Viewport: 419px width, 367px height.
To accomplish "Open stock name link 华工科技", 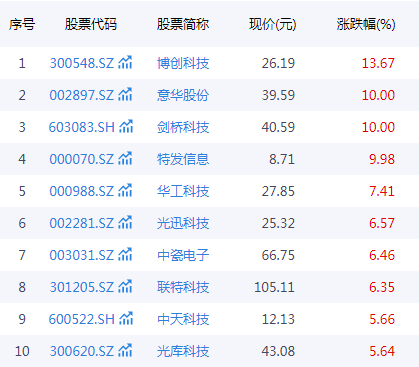I will point(183,191).
